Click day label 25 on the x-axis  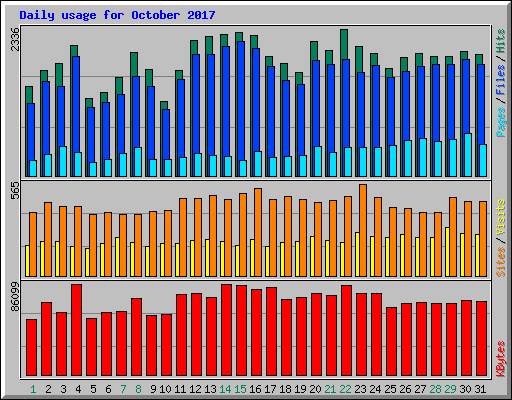pyautogui.click(x=390, y=389)
